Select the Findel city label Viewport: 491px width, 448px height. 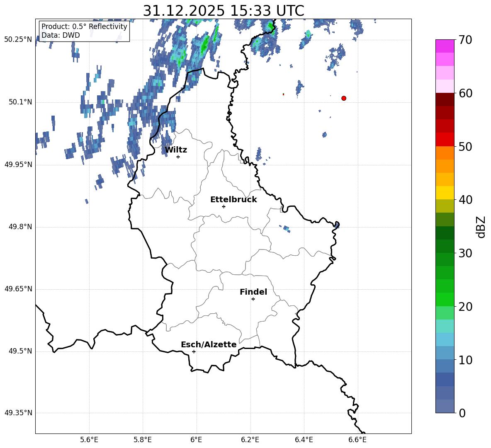[253, 292]
